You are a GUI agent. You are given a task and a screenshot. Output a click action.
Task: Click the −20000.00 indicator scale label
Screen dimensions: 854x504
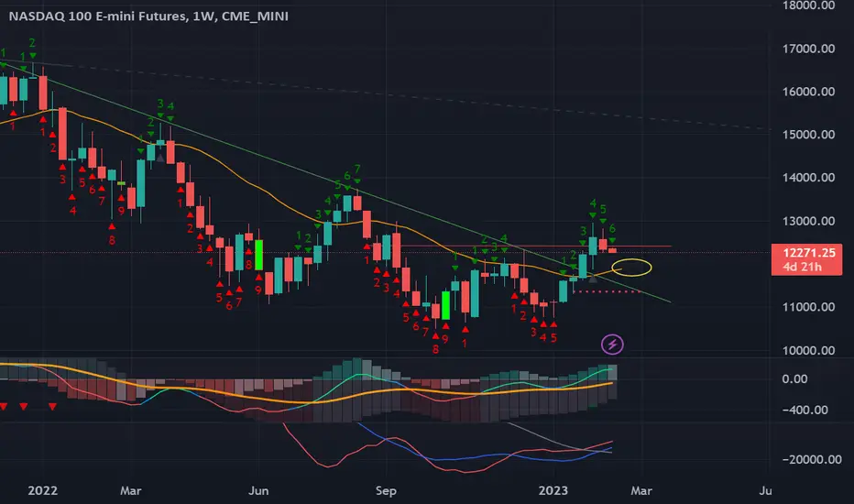tap(812, 459)
